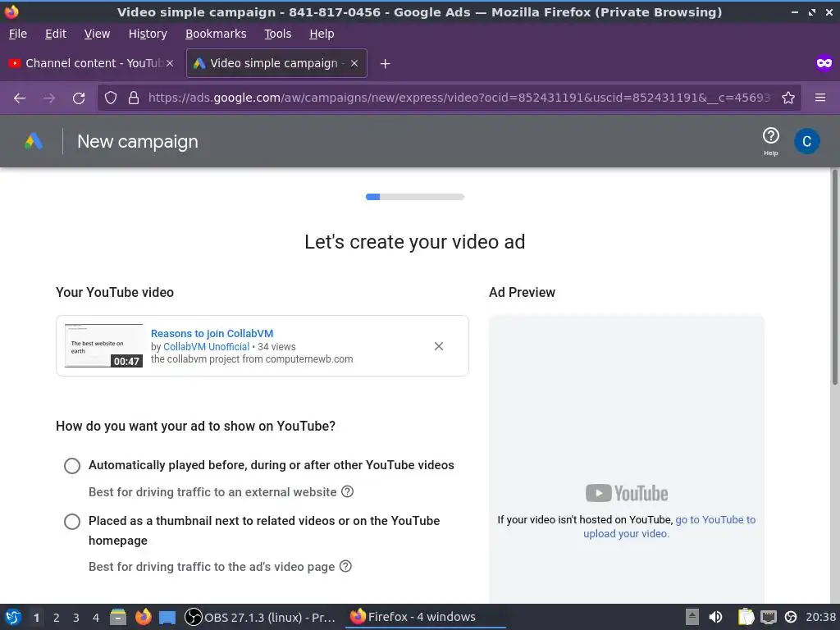Open the taskbar start menu icon
The height and width of the screenshot is (630, 840).
[13, 617]
